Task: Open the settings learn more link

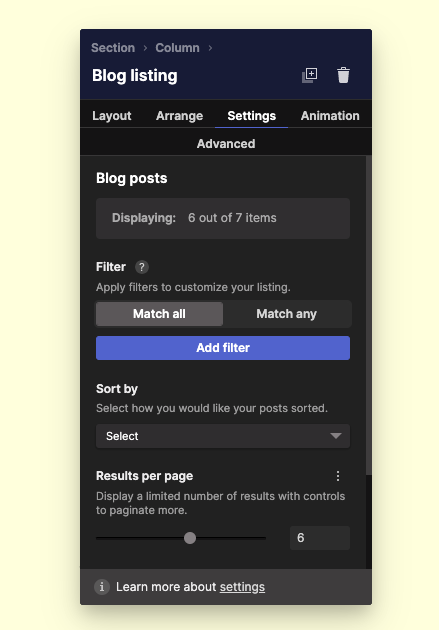Action: (242, 587)
